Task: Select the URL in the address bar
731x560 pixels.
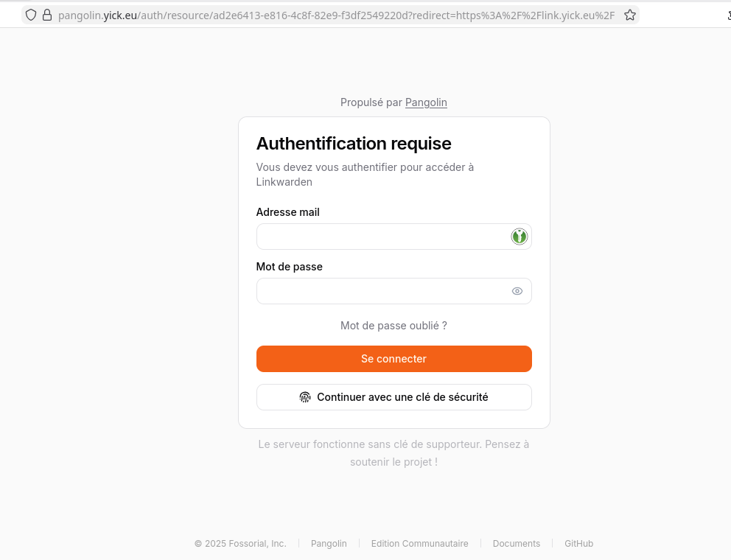Action: (x=335, y=15)
